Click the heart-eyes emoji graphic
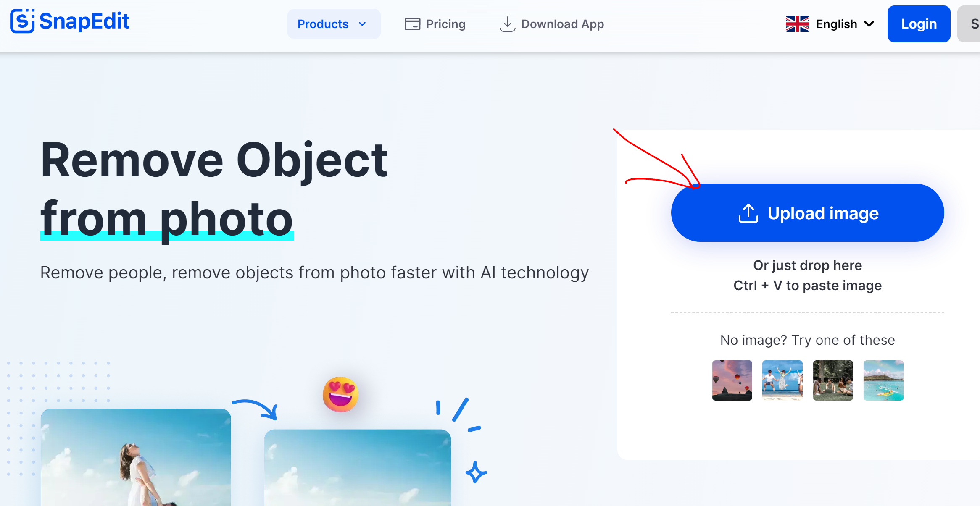Image resolution: width=980 pixels, height=506 pixels. point(340,394)
